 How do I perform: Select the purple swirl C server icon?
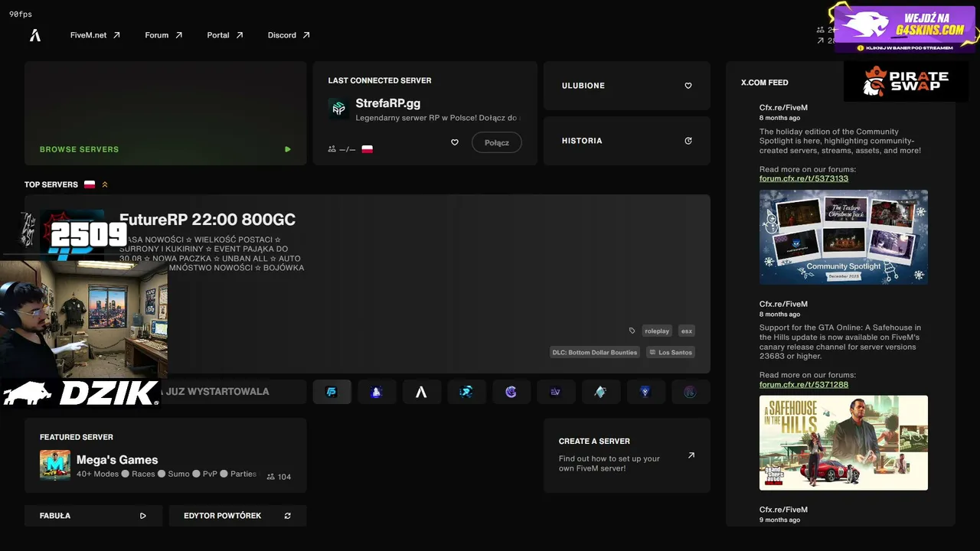coord(511,392)
